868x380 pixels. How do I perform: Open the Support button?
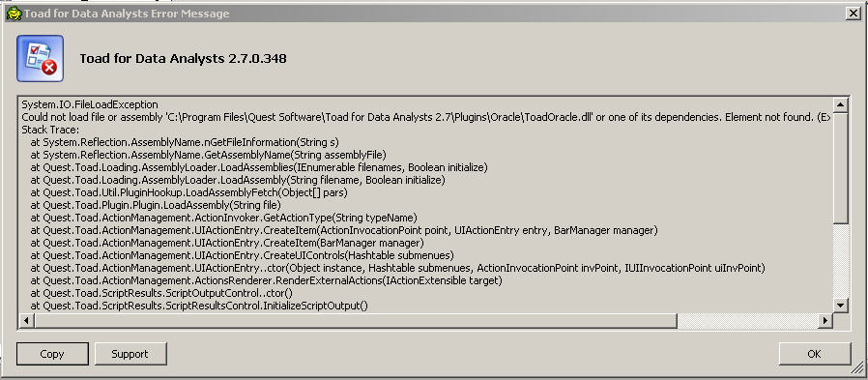tap(130, 354)
